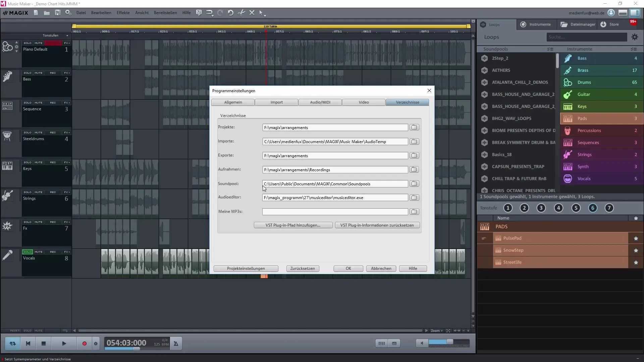Viewport: 644px width, 362px height.
Task: Click Abbrechen to cancel dialog
Action: 381,268
